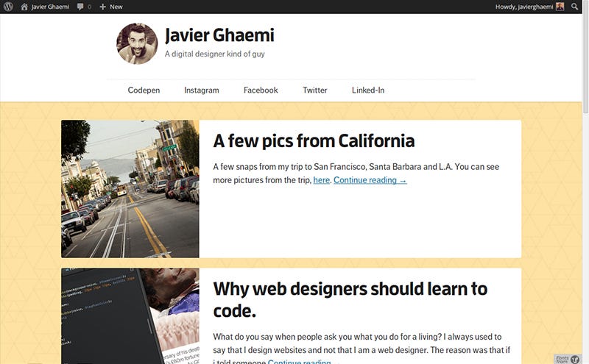
Task: Open the search magnifier in admin bar
Action: (574, 7)
